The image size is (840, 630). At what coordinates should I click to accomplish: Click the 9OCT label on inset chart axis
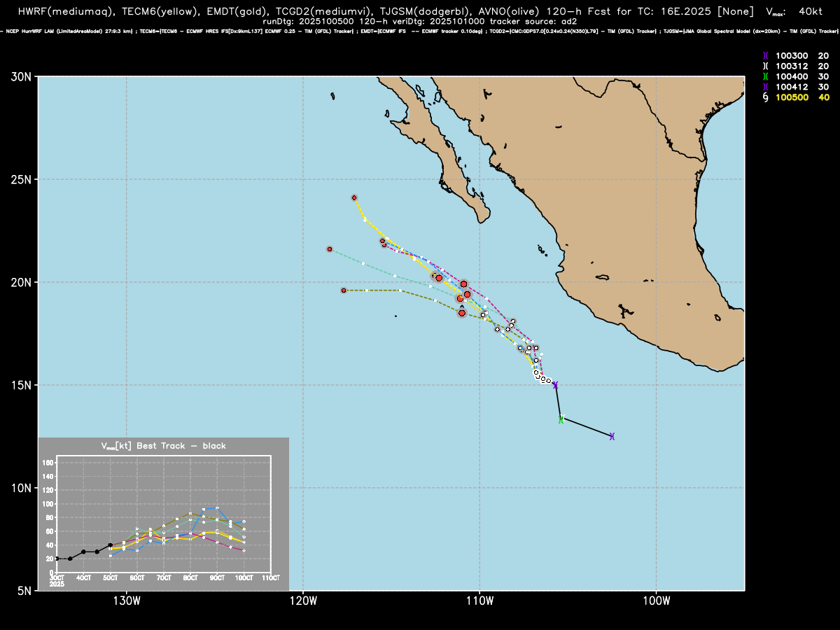[x=217, y=577]
